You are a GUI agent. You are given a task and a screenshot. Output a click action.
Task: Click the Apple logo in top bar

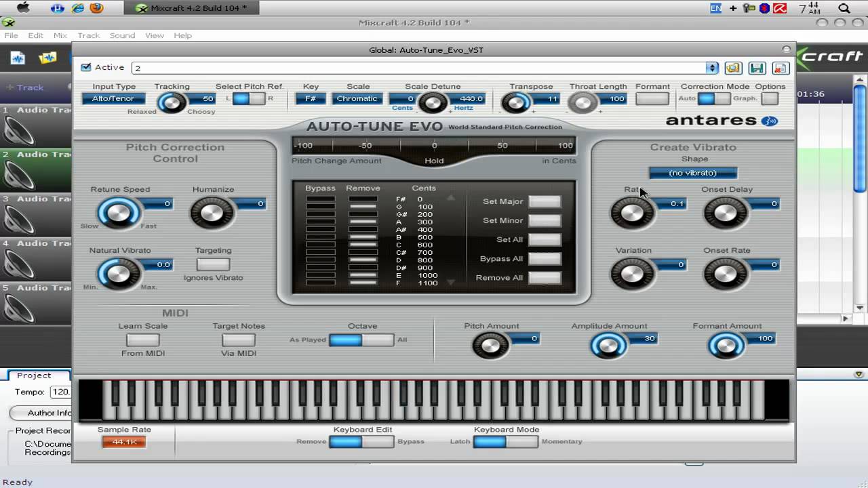(x=23, y=8)
